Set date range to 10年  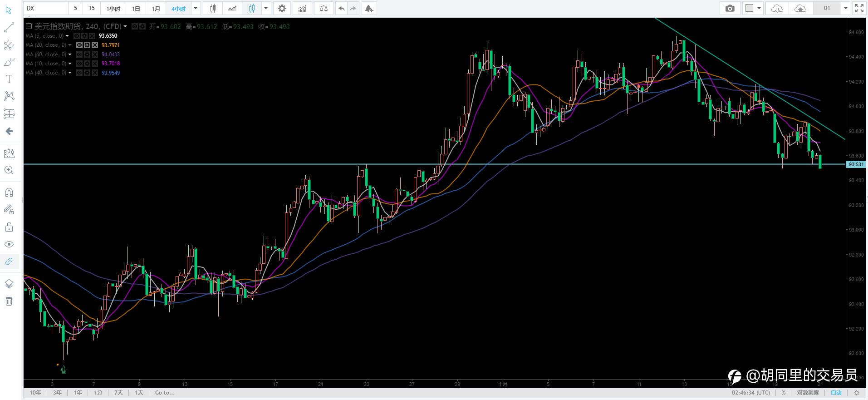point(35,393)
